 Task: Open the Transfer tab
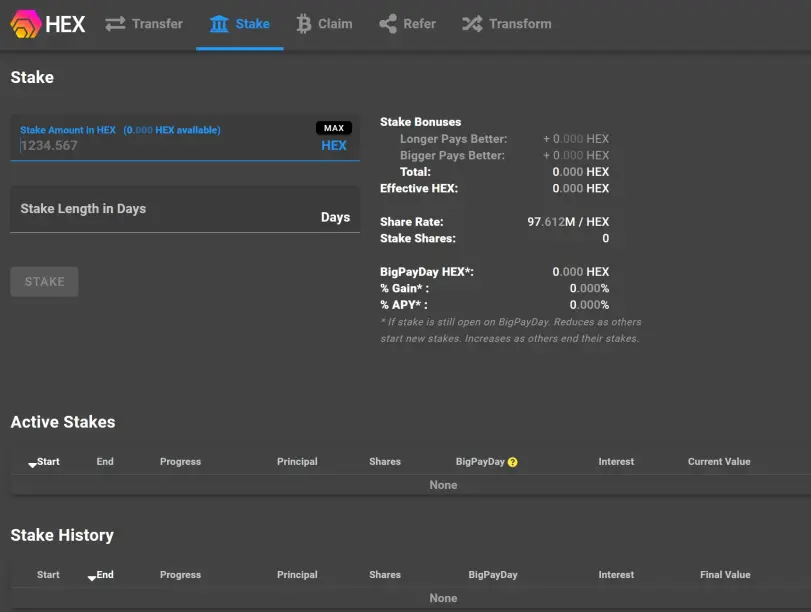144,24
